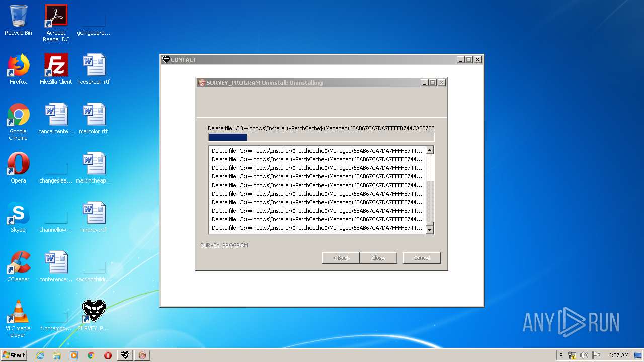Screen dimensions: 644x362
Task: Click the uninstall progress bar
Action: 321,137
